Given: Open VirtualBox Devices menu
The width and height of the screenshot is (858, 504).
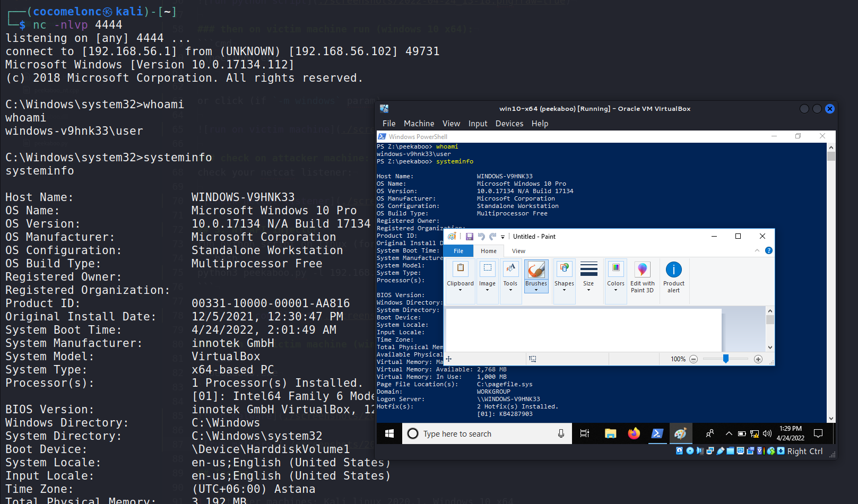Looking at the screenshot, I should [x=509, y=123].
